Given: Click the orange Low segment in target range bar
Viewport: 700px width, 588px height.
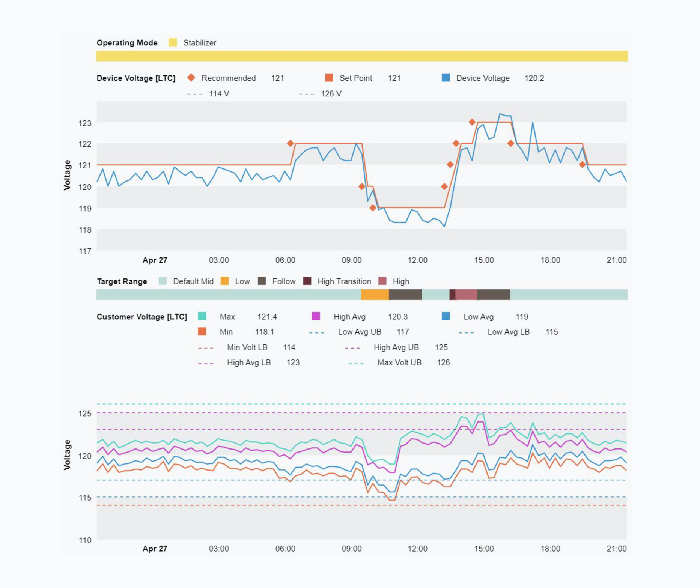Looking at the screenshot, I should click(x=375, y=295).
